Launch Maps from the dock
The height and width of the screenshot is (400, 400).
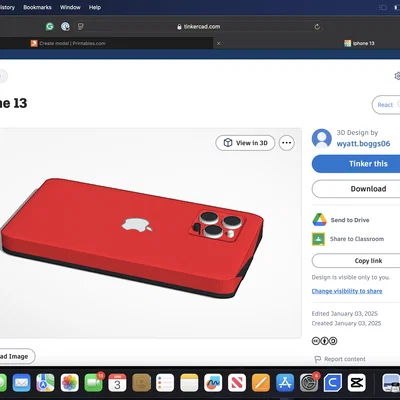coord(45,382)
